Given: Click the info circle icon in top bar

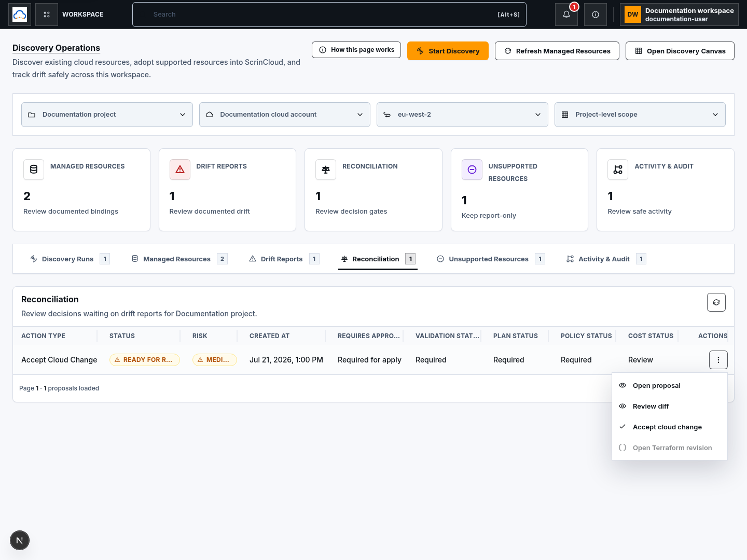Looking at the screenshot, I should (596, 15).
